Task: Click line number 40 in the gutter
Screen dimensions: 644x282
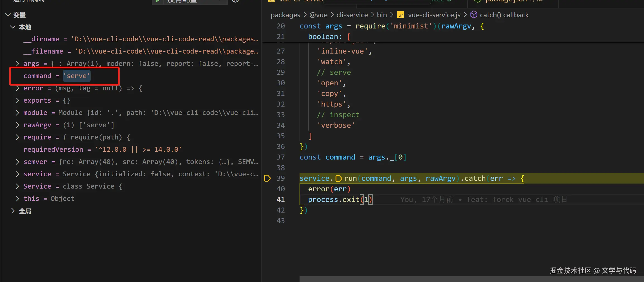Action: [x=281, y=189]
